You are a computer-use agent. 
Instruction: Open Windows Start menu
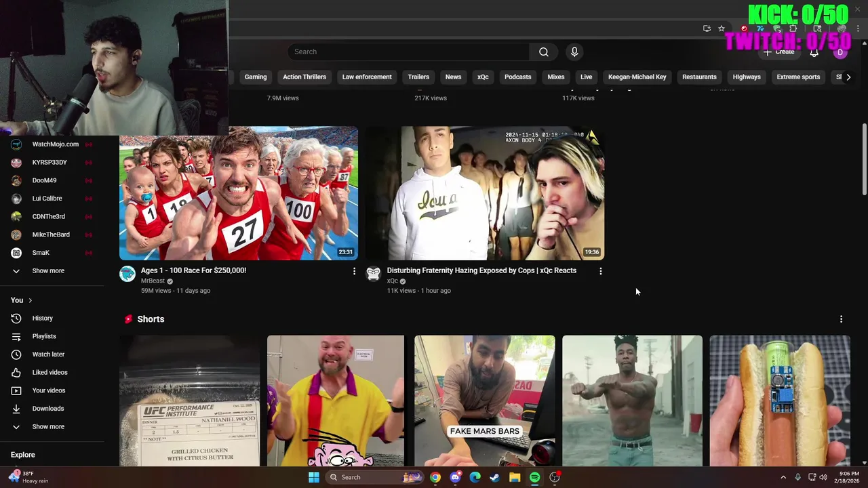(x=314, y=477)
